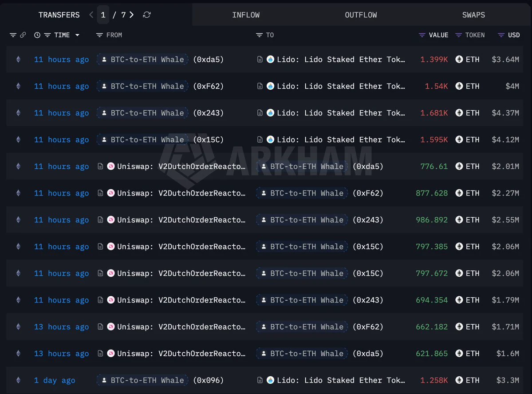Open the TO column filter
The image size is (532, 394).
259,35
